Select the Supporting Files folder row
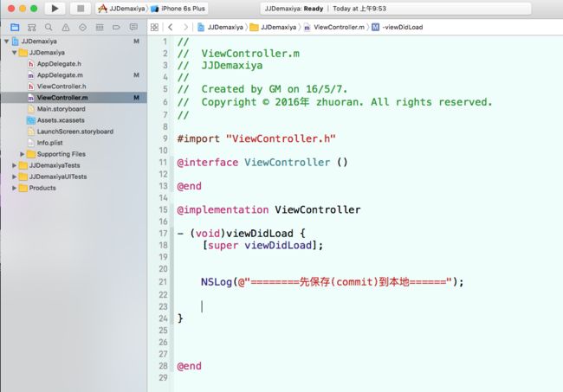The height and width of the screenshot is (392, 563). click(74, 154)
